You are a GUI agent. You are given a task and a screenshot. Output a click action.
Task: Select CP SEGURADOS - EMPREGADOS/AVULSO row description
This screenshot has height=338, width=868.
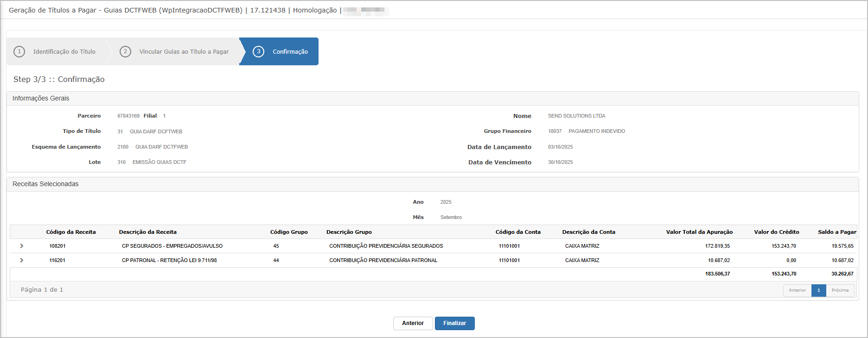coord(172,246)
